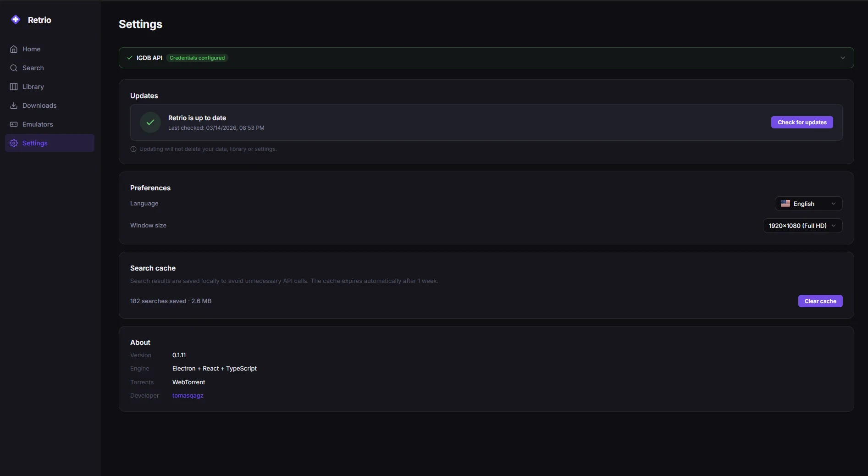Image resolution: width=868 pixels, height=476 pixels.
Task: Click the American flag next to English
Action: point(785,204)
